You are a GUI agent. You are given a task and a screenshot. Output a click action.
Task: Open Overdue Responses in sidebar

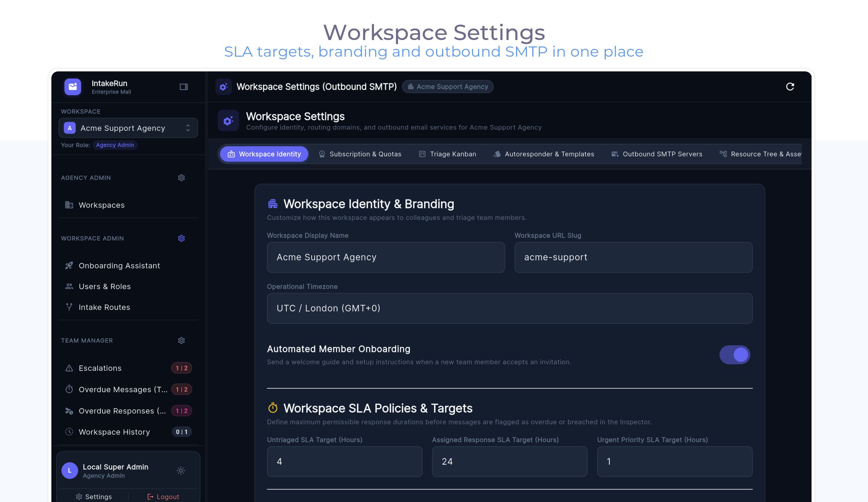(128, 411)
